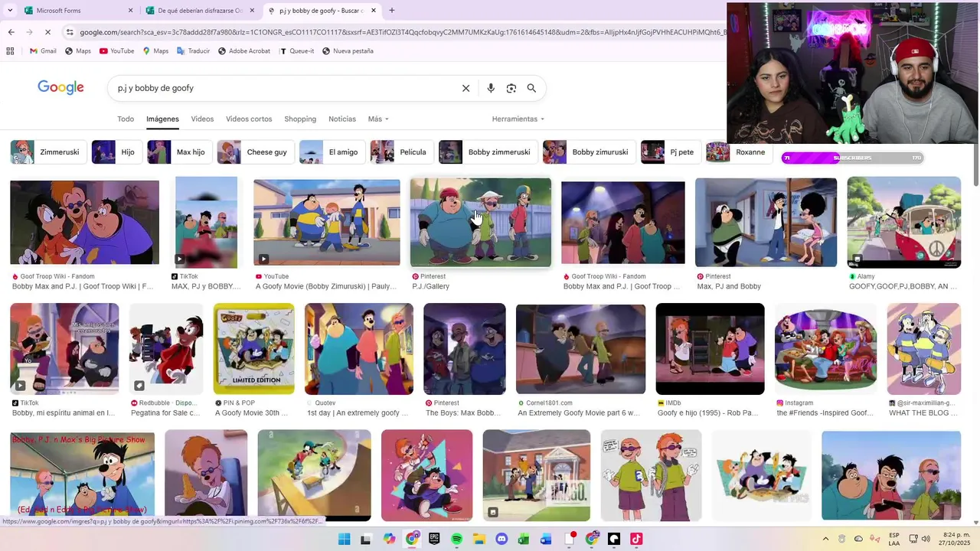Image resolution: width=980 pixels, height=551 pixels.
Task: Open the 'A Goofy Movie (Bobby Zimuruski)' YouTube thumbnail
Action: 327,222
